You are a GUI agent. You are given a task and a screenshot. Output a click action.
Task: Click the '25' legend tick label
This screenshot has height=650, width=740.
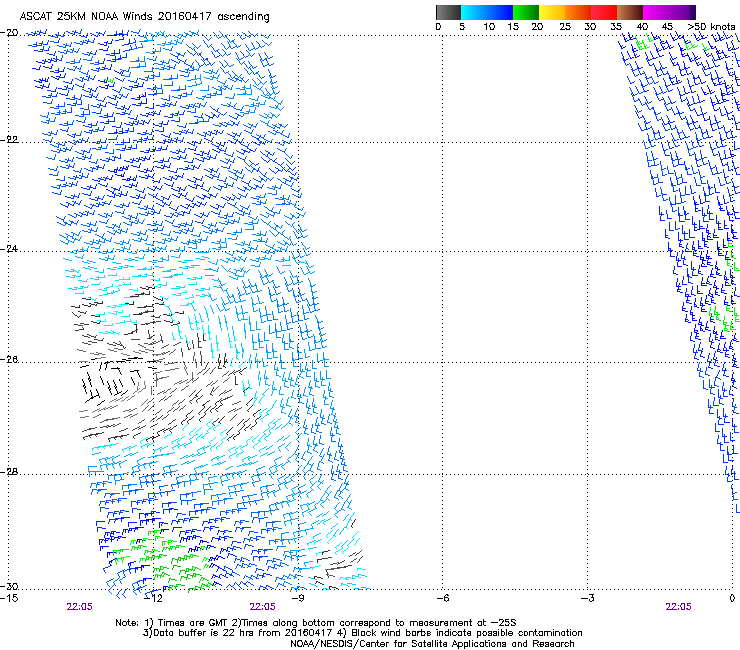pyautogui.click(x=565, y=27)
